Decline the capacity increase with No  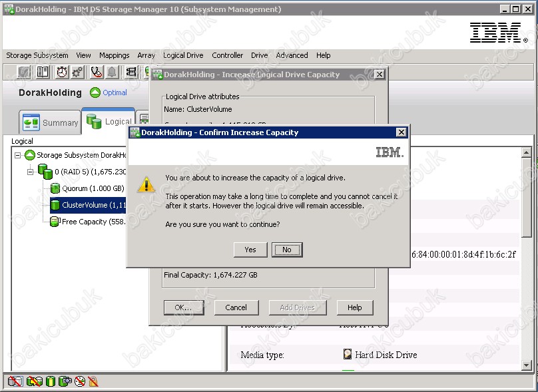[x=287, y=250]
